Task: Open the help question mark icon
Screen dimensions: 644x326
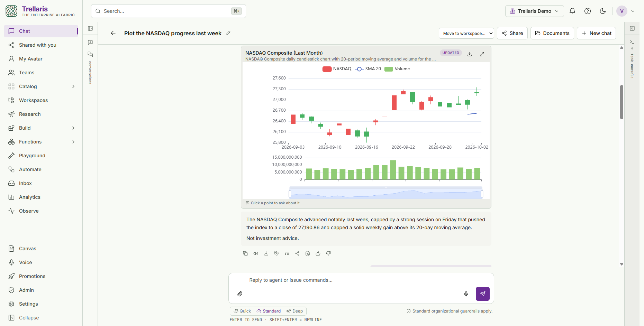Action: click(x=588, y=11)
